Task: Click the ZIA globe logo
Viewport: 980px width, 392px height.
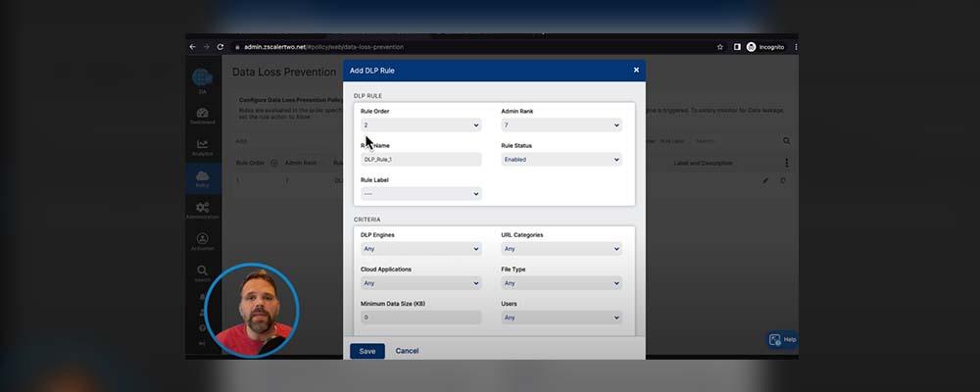Action: point(203,78)
